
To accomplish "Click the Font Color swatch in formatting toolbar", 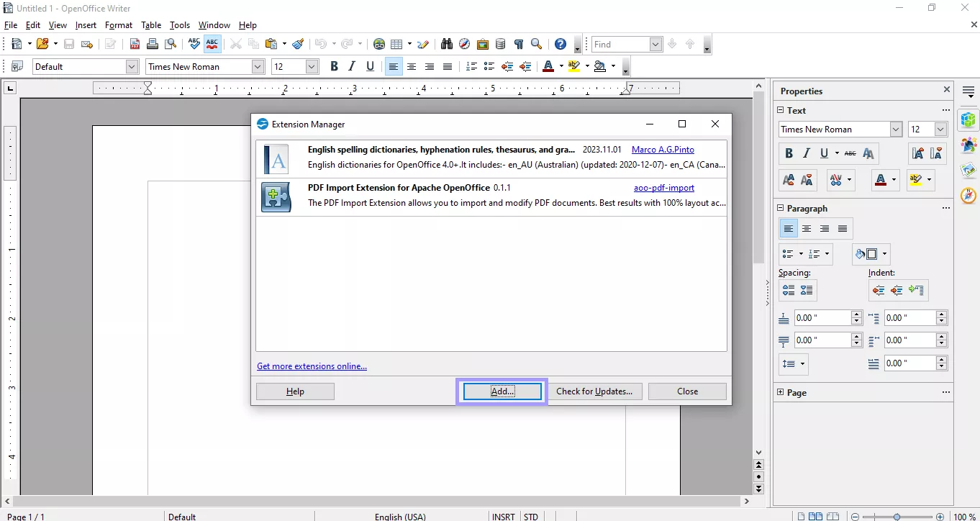I will pos(548,66).
